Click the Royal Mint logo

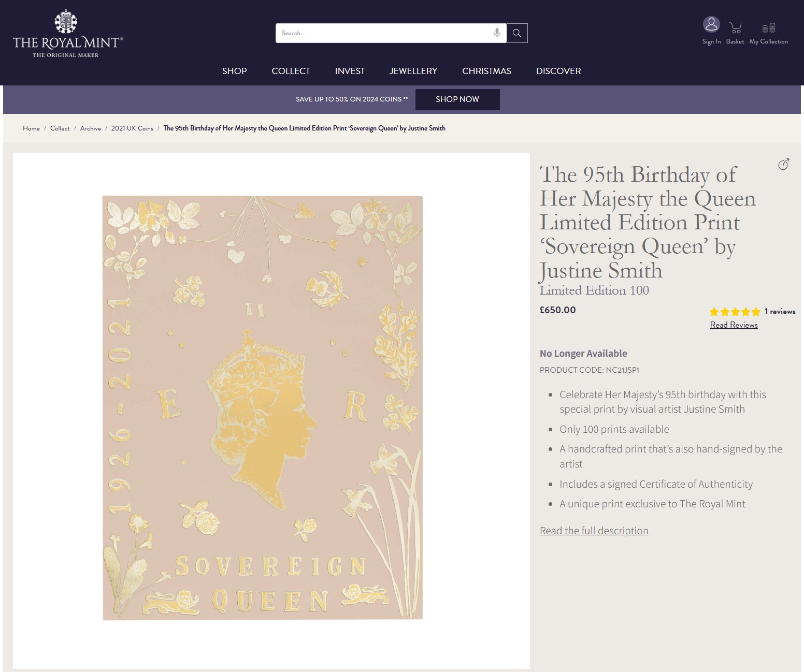click(x=67, y=34)
